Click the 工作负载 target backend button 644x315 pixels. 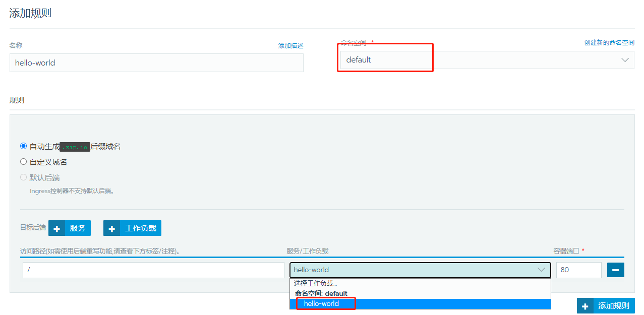[133, 228]
